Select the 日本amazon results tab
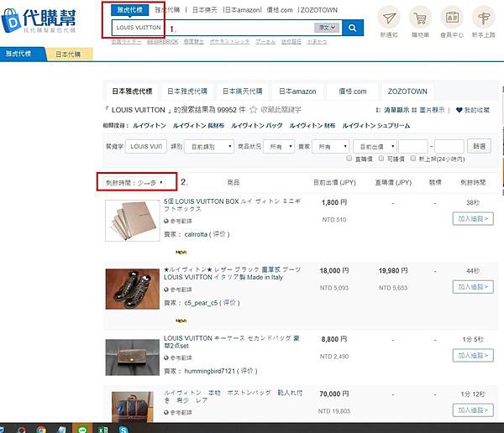Image resolution: width=504 pixels, height=433 pixels. click(x=297, y=91)
